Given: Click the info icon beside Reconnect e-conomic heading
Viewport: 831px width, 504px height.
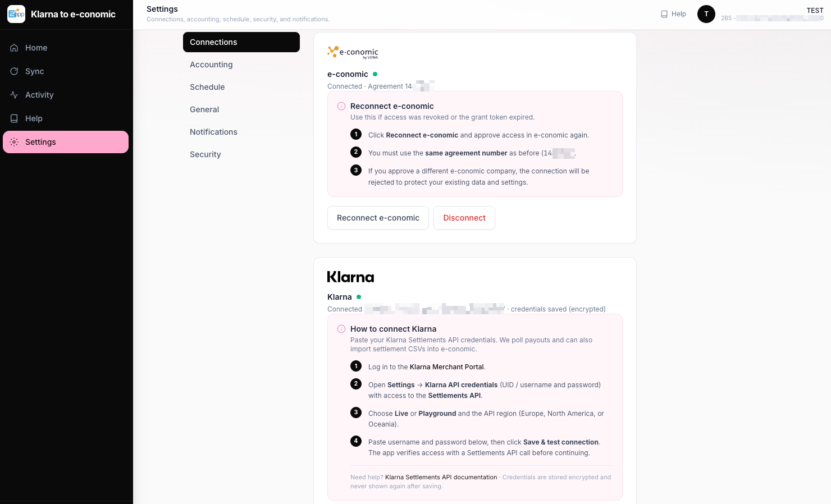Looking at the screenshot, I should click(341, 106).
